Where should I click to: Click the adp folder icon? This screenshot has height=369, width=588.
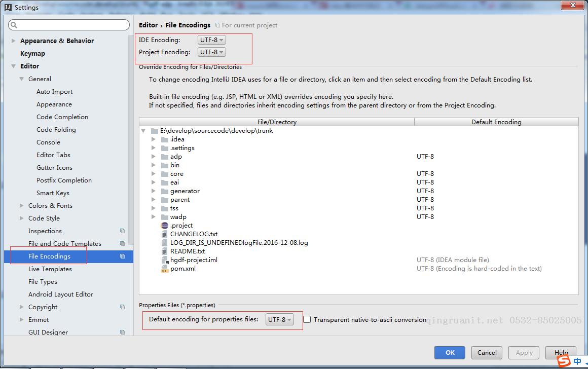[x=165, y=157]
